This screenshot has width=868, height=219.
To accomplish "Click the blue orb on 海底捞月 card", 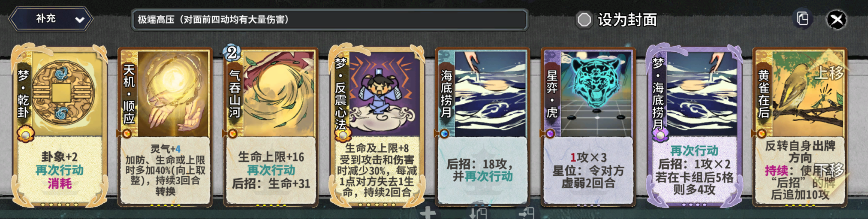I will tap(444, 133).
